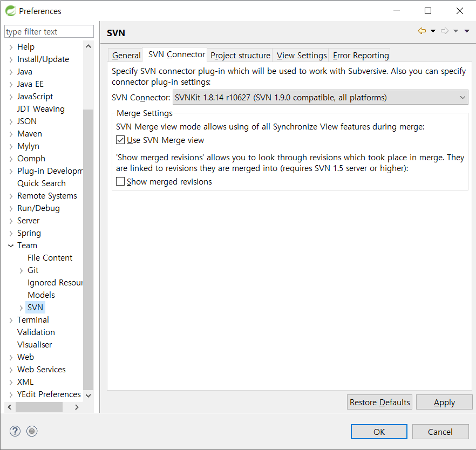Image resolution: width=476 pixels, height=450 pixels.
Task: Expand the Maven tree node
Action: (11, 134)
